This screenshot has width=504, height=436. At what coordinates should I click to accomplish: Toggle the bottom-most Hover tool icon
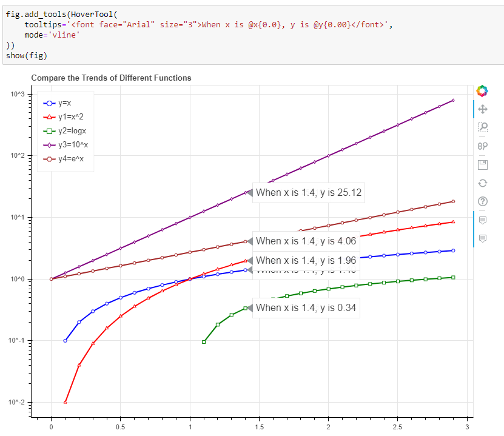click(x=482, y=238)
